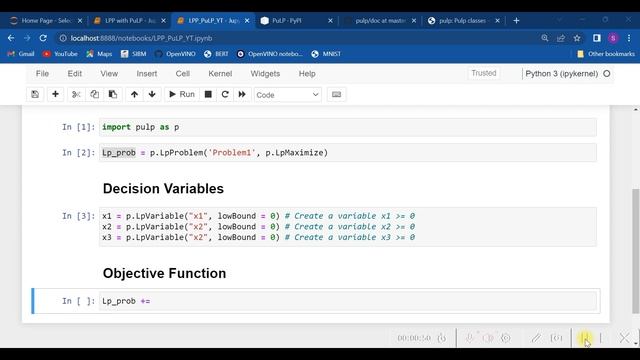
Task: Open the cell type Code dropdown
Action: [287, 95]
